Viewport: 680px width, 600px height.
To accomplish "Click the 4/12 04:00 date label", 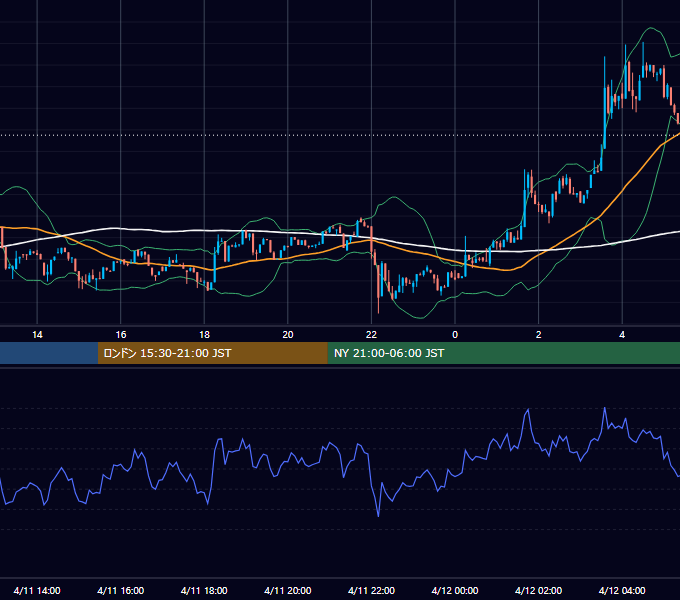I will [x=622, y=590].
